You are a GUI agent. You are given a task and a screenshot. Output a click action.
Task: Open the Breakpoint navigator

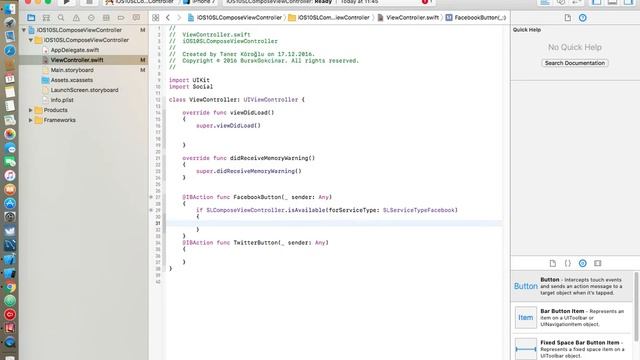pyautogui.click(x=121, y=18)
